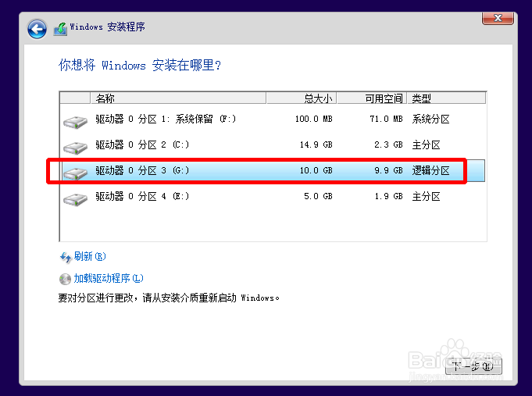532x396 pixels.
Task: Sort by the 类型 column header
Action: 447,98
